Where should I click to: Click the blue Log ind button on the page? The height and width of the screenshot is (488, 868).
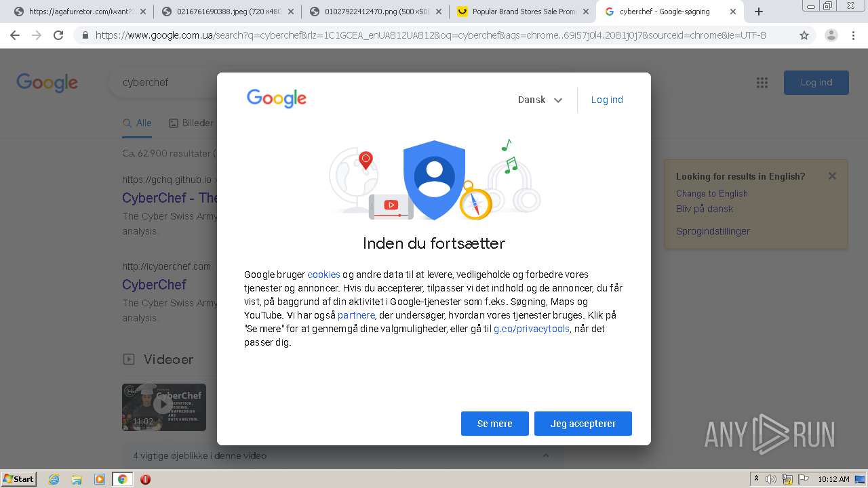(x=816, y=83)
